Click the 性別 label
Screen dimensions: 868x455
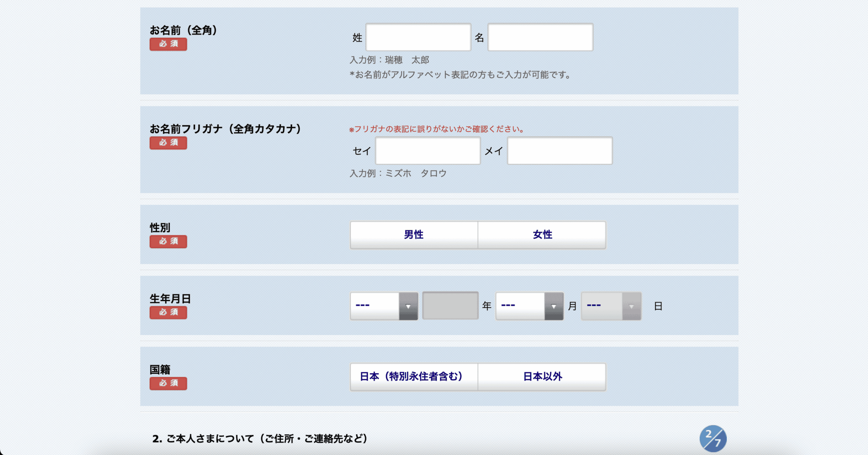click(x=160, y=228)
